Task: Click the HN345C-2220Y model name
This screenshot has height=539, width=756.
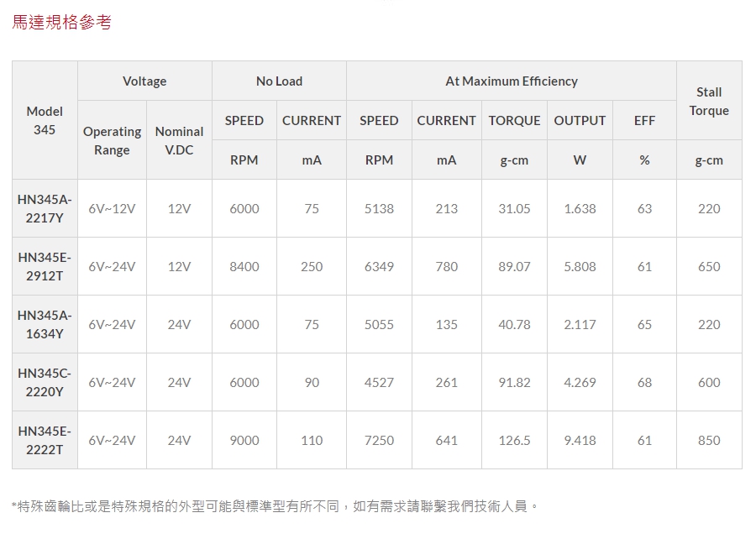Action: (45, 383)
